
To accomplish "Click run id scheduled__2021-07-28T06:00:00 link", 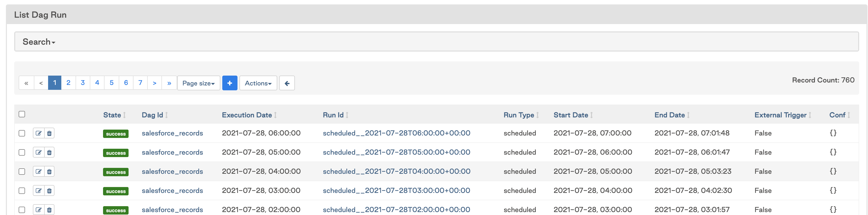I will (x=396, y=133).
